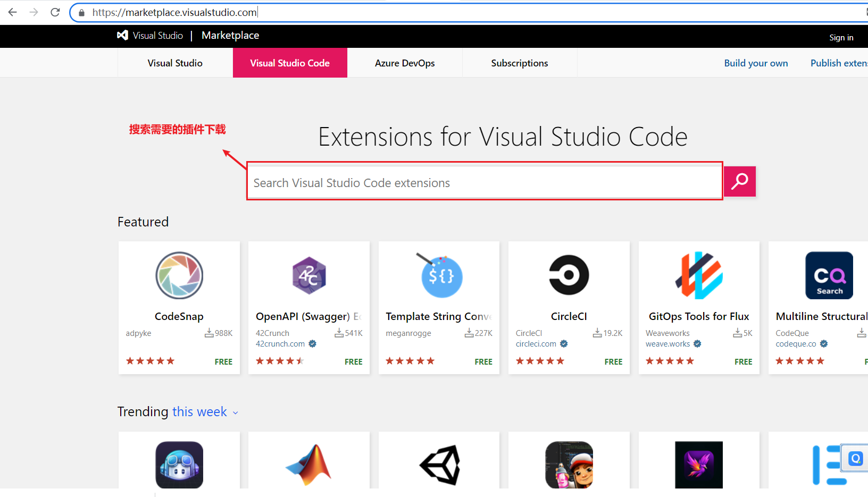Open the Template String Converter title
Screen dimensions: 868x497
tap(439, 316)
